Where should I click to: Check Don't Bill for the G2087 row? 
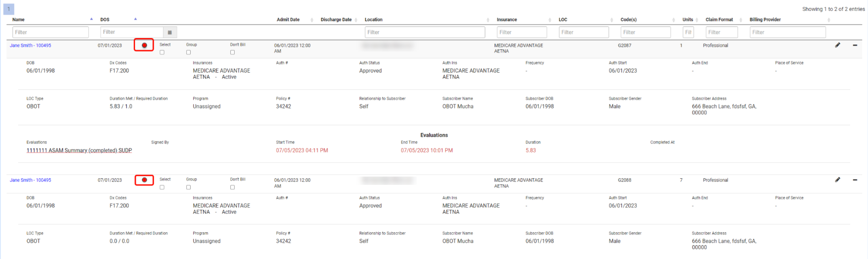[233, 53]
